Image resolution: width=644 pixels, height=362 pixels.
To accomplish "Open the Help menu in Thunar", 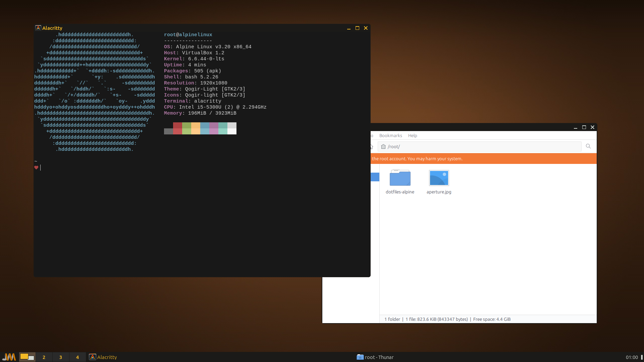I will [413, 135].
